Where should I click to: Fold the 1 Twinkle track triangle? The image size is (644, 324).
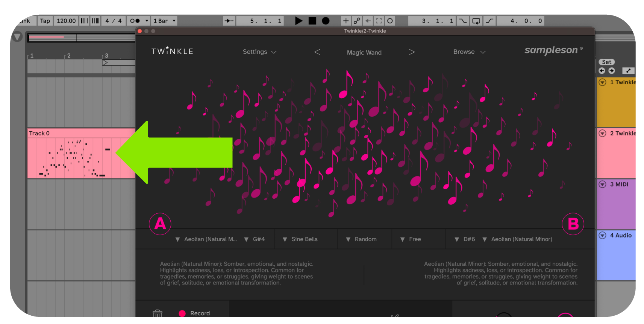click(602, 82)
